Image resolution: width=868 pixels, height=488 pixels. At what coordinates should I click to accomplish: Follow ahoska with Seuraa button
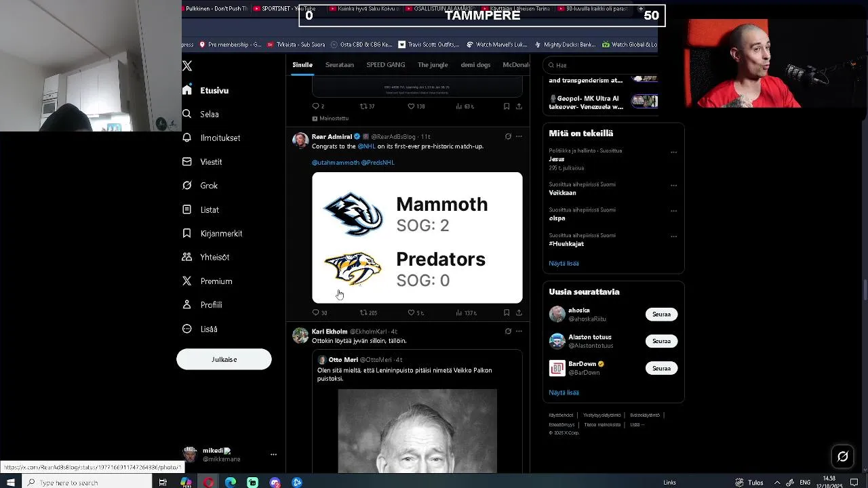(661, 314)
